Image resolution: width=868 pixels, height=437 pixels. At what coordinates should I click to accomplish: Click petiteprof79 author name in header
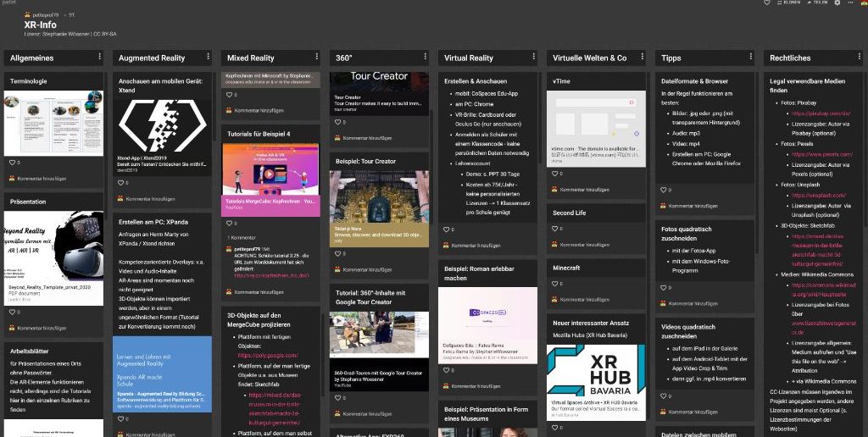tap(46, 15)
